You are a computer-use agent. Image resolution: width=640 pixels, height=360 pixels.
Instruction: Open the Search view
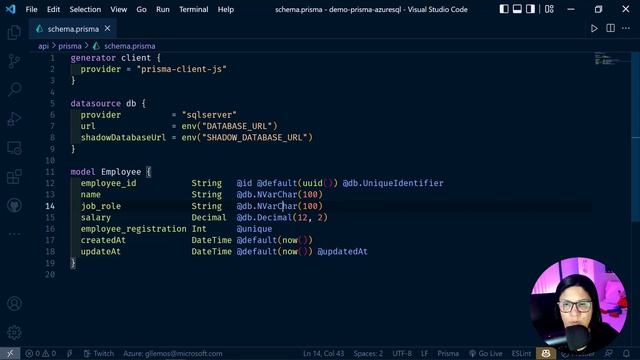(14, 89)
